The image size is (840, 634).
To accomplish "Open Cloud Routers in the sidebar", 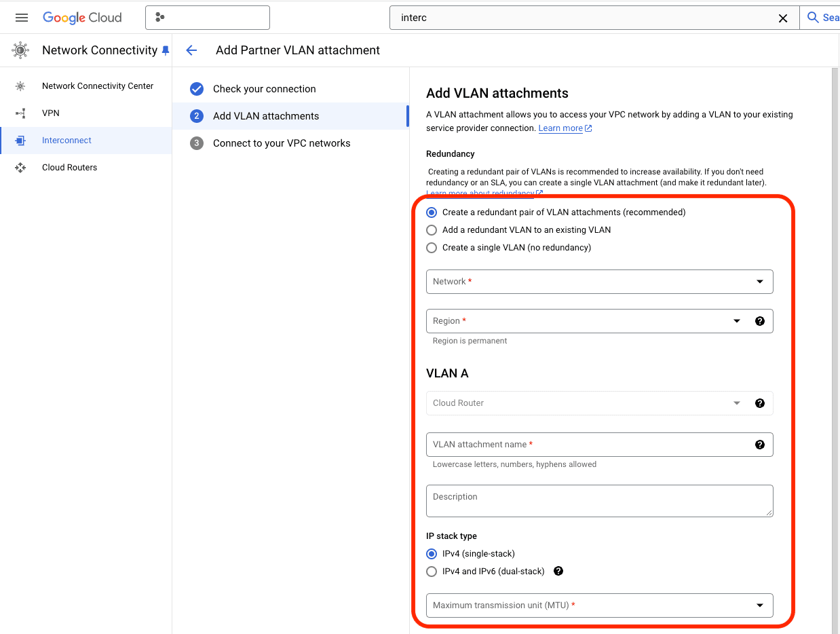I will 70,167.
